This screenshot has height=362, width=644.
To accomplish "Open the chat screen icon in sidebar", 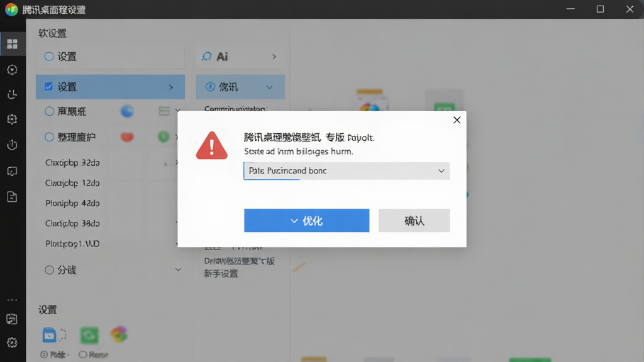I will tap(13, 171).
